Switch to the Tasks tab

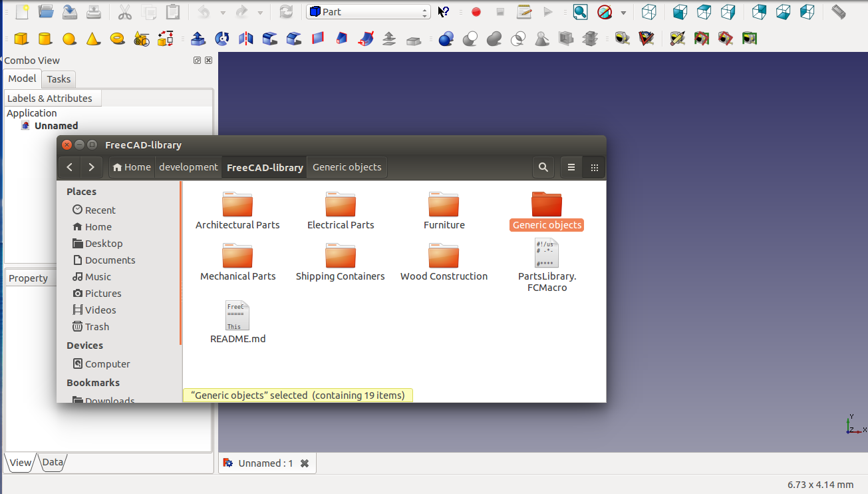pyautogui.click(x=59, y=79)
